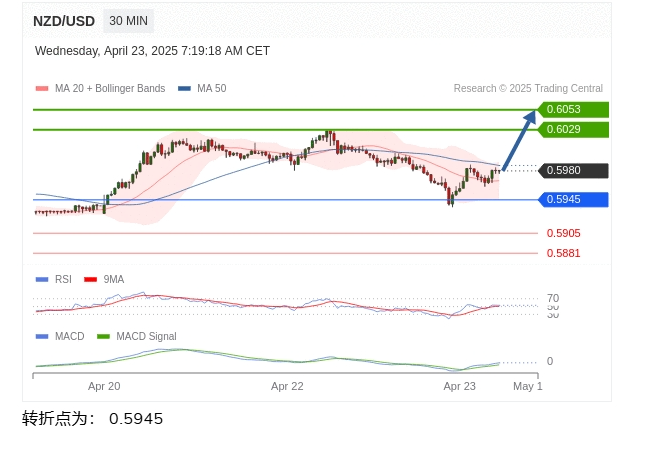
Task: Click the Wednesday, April 23, 2025 timestamp text
Action: 152,51
